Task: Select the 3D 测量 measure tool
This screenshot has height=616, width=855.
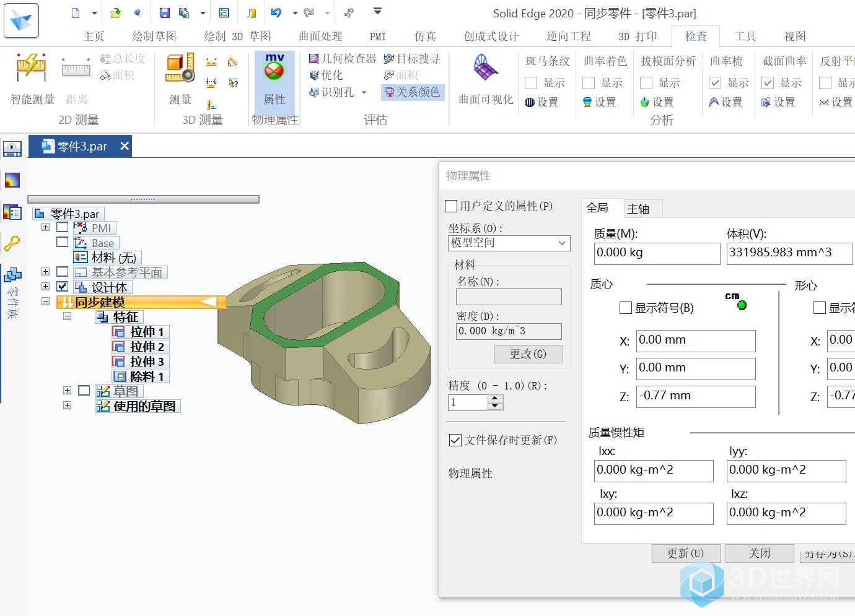Action: click(180, 79)
